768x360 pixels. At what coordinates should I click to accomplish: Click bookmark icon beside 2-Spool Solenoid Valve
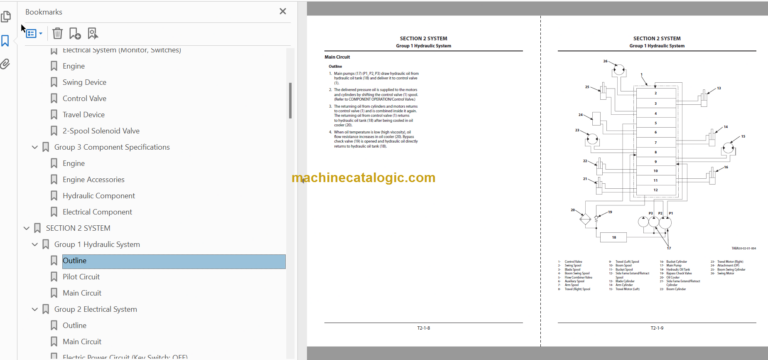click(x=54, y=131)
